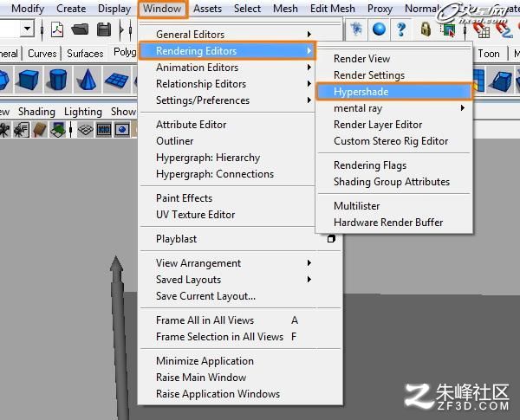Click the Open Scene folder icon
This screenshot has width=520, height=420.
coord(80,29)
